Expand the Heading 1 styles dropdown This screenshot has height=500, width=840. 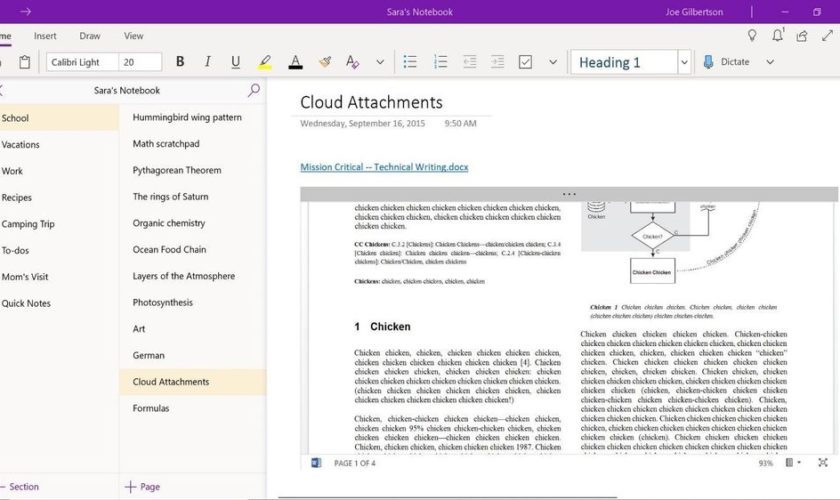pyautogui.click(x=684, y=62)
